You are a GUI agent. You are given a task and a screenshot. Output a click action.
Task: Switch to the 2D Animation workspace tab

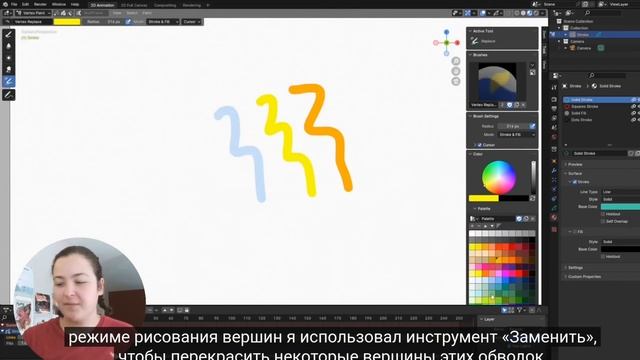(x=102, y=5)
